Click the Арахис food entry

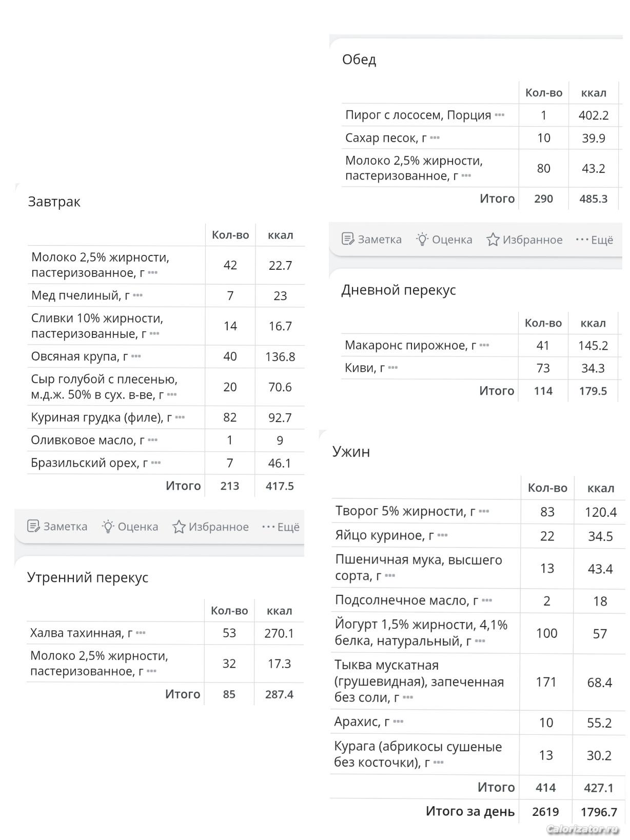pyautogui.click(x=362, y=722)
